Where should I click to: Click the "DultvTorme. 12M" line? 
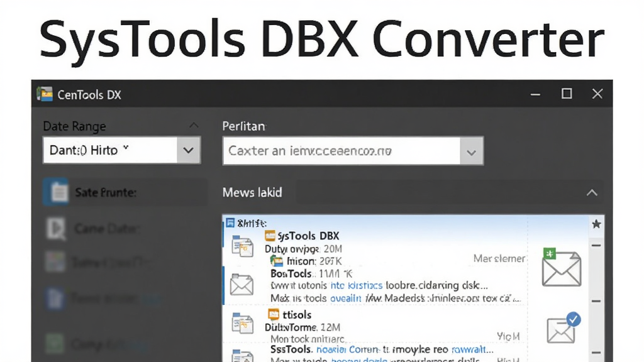pyautogui.click(x=303, y=327)
